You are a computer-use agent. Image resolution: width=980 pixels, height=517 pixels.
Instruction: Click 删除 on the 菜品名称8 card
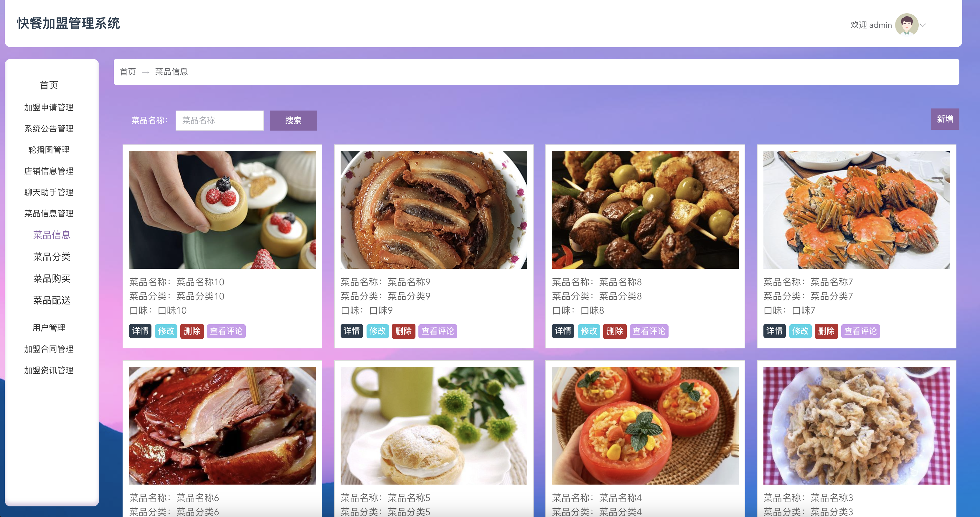[x=615, y=331]
